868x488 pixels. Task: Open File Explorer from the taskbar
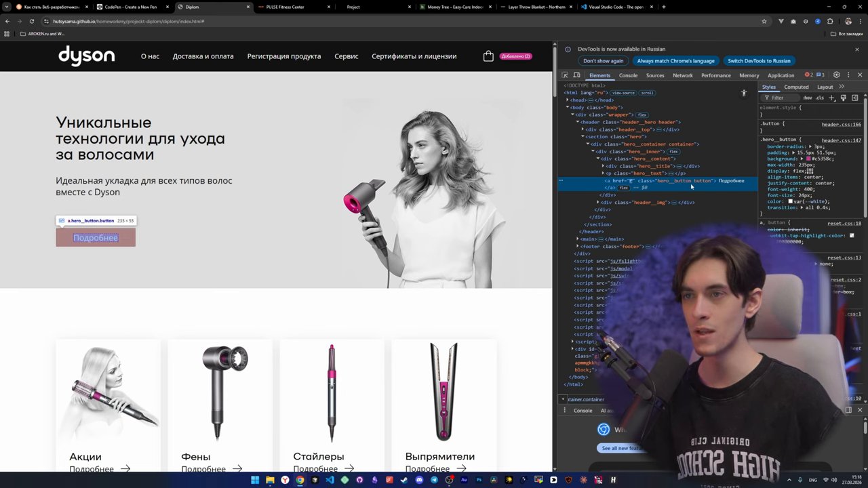coord(270,480)
